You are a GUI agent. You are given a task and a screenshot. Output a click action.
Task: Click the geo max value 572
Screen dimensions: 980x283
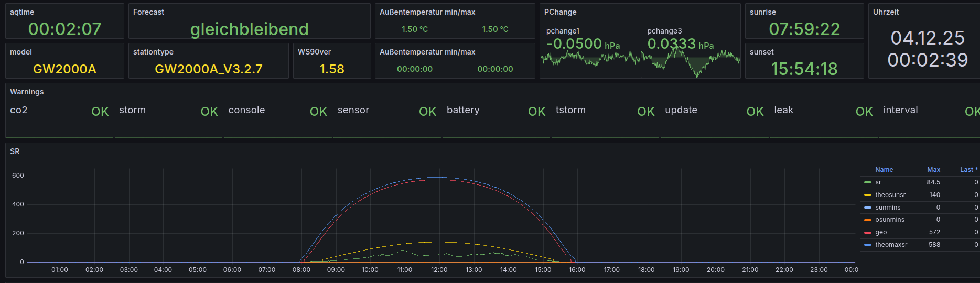click(934, 232)
